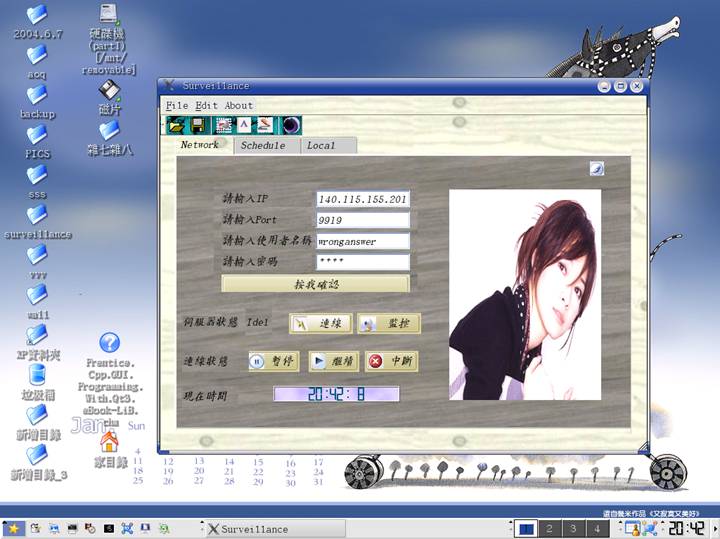Image resolution: width=720 pixels, height=539 pixels.
Task: Switch to virtual desktop 3 in pager
Action: (575, 528)
